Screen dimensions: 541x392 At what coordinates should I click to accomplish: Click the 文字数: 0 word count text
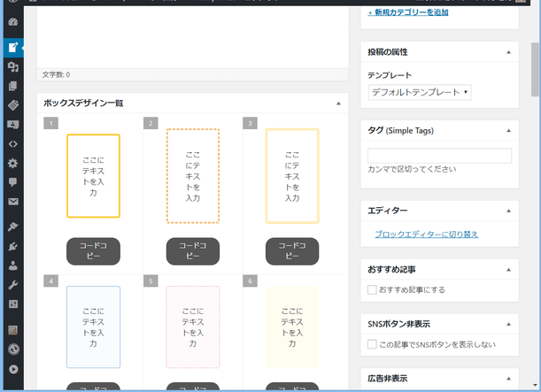(56, 75)
